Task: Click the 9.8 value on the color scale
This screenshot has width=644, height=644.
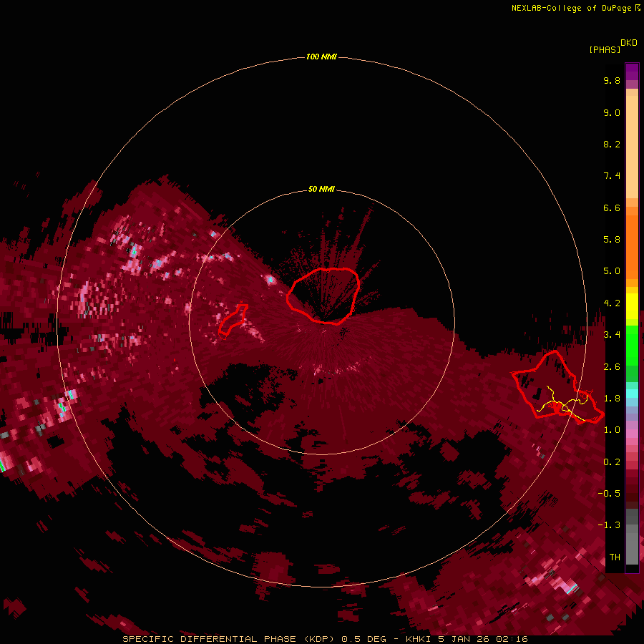Action: click(x=612, y=81)
